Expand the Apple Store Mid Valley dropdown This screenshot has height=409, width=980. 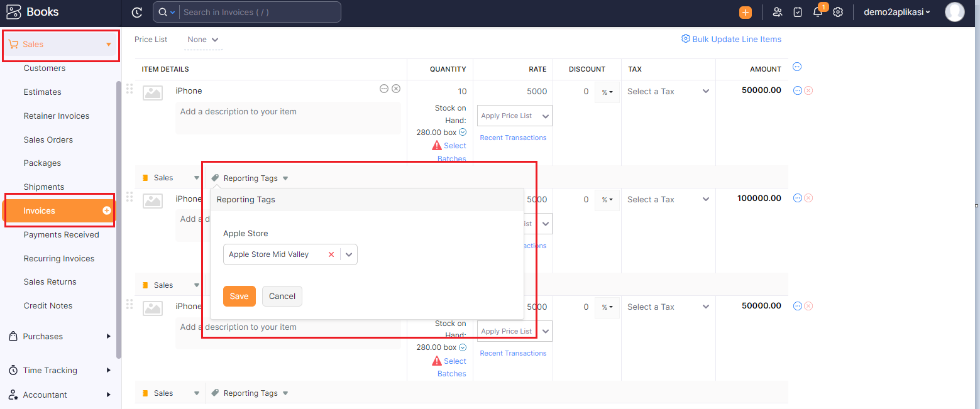pyautogui.click(x=350, y=254)
